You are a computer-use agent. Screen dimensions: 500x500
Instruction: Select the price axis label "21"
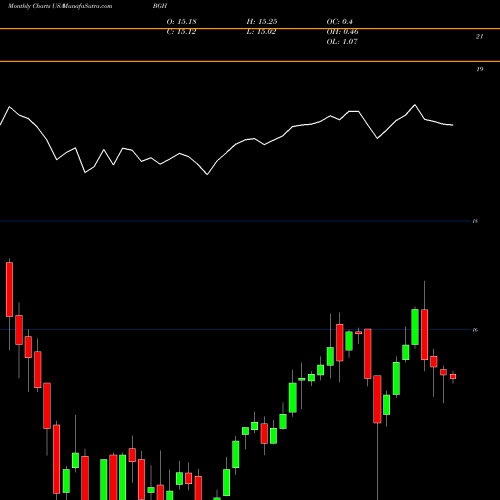(479, 37)
